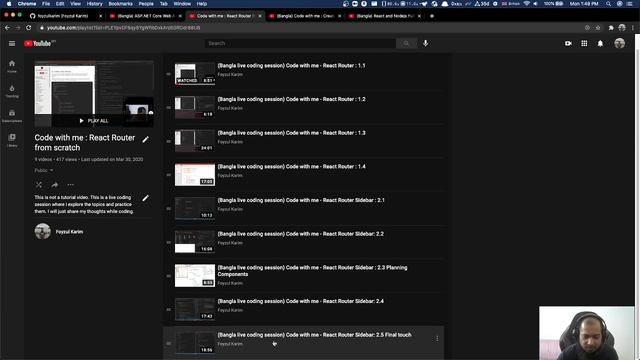Reload the page
The image size is (640, 360).
click(29, 28)
